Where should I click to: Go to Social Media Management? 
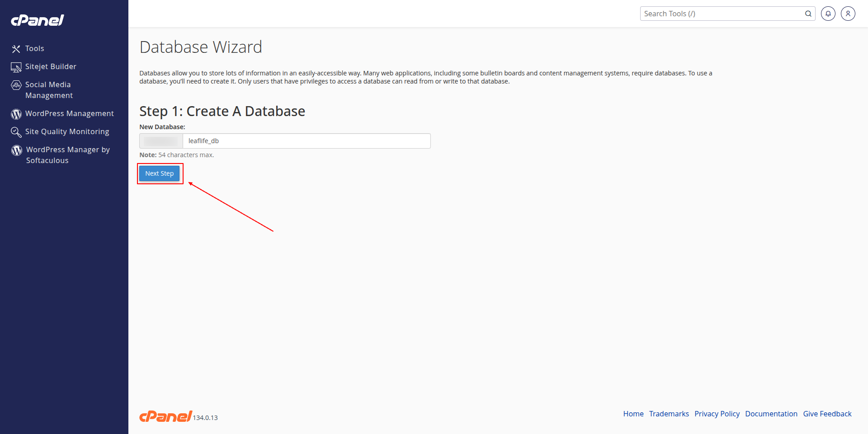[x=49, y=90]
